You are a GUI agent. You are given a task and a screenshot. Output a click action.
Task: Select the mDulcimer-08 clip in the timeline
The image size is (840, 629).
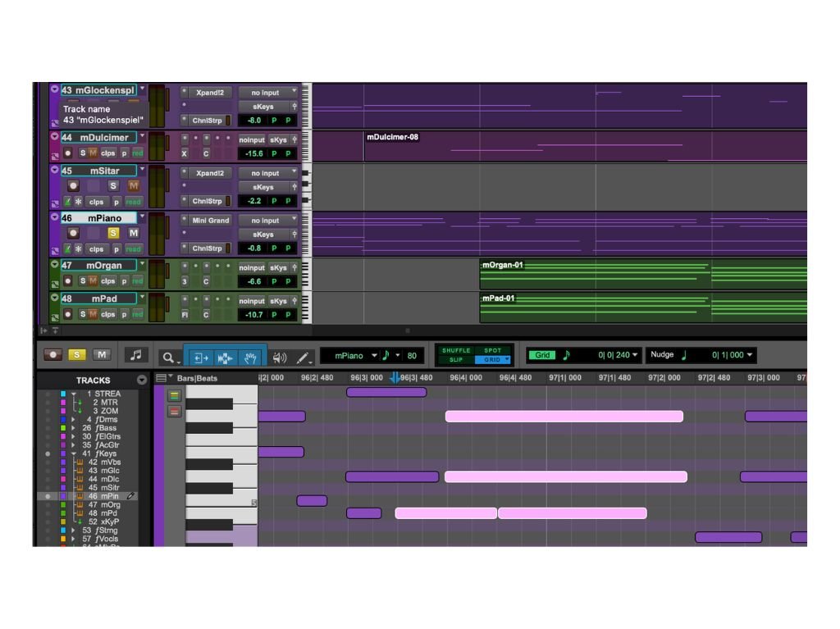(585, 146)
